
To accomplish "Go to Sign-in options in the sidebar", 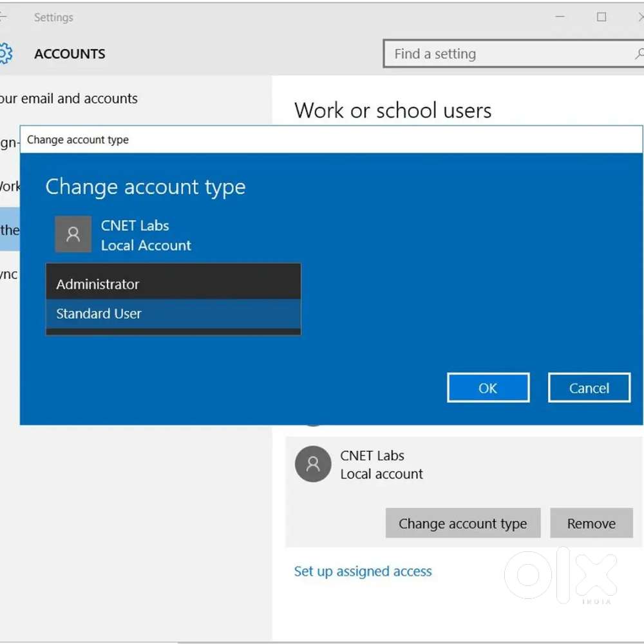I will click(x=9, y=142).
